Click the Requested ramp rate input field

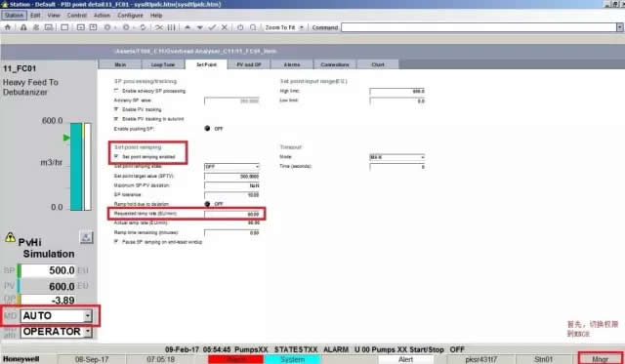(x=232, y=214)
